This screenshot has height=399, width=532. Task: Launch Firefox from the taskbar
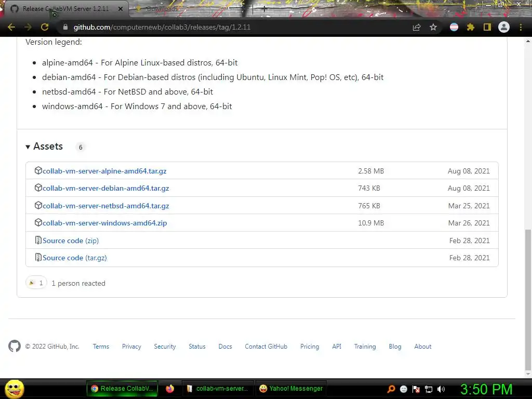click(170, 389)
